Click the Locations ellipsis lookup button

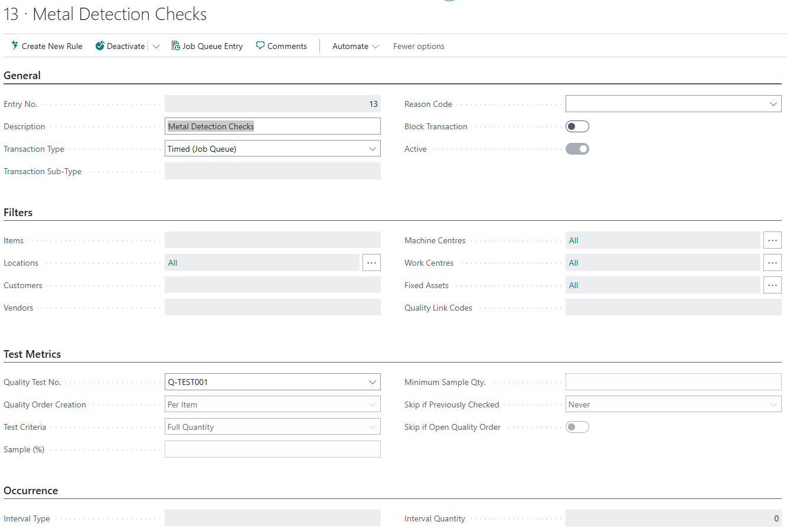click(x=371, y=263)
